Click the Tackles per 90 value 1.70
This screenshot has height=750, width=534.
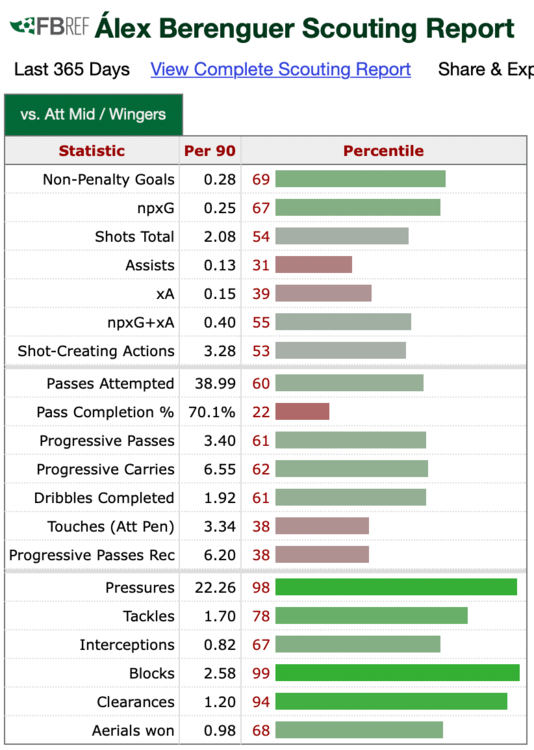220,616
